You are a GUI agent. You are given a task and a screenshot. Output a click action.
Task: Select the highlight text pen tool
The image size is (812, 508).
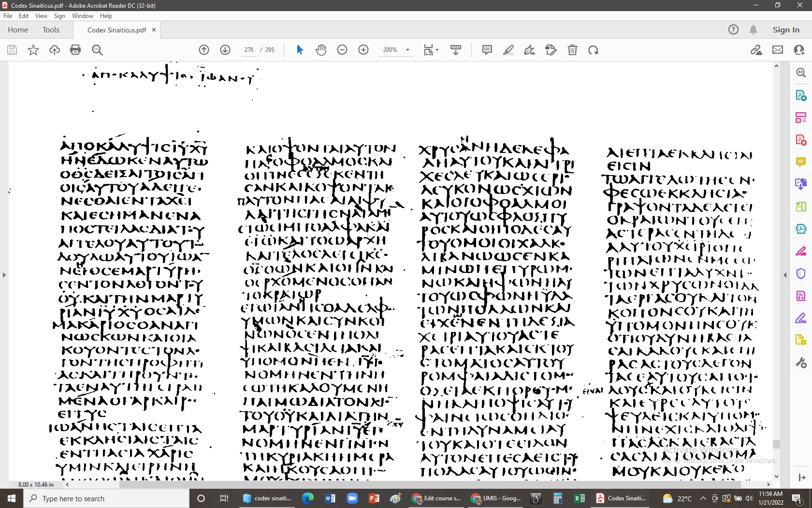coord(508,50)
